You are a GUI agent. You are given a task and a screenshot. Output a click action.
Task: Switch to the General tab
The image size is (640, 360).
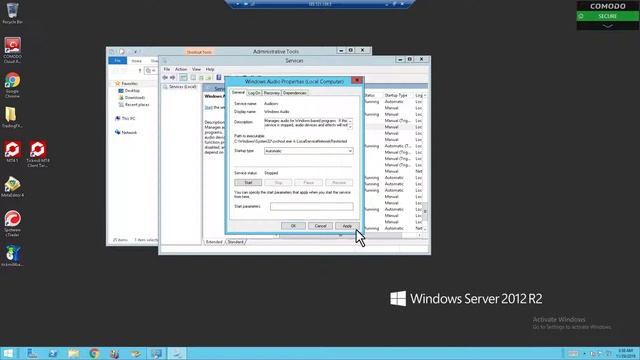click(238, 93)
